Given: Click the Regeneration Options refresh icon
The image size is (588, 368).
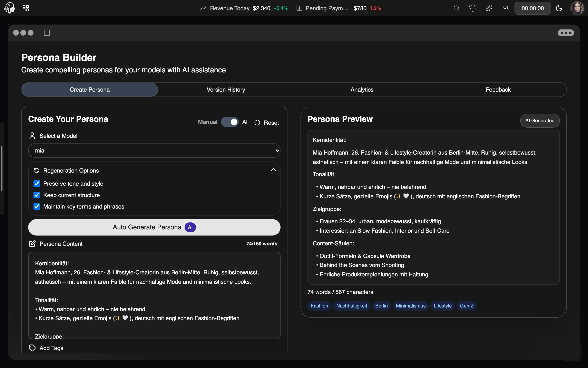Looking at the screenshot, I should pyautogui.click(x=37, y=170).
